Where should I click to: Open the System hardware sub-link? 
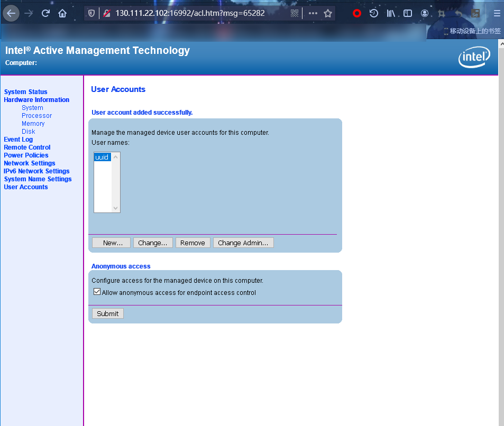click(32, 108)
